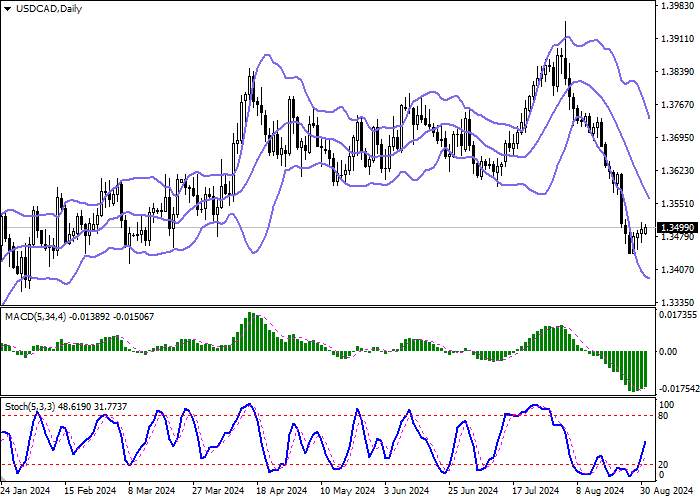The image size is (700, 500).
Task: Select the 17 Jul 2024 date label
Action: tap(536, 491)
